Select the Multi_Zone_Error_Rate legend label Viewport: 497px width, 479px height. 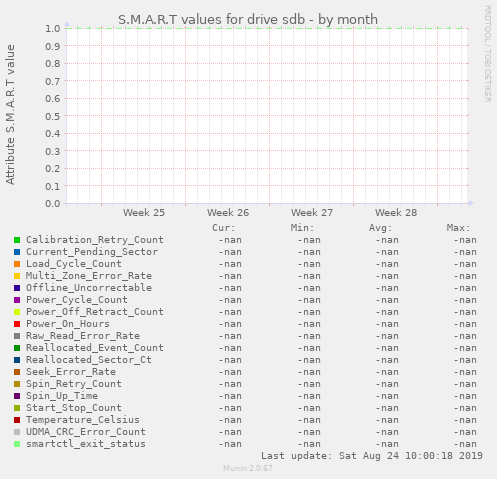89,276
